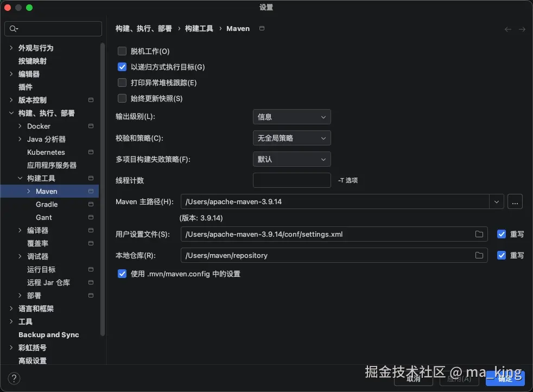Viewport: 533px width, 392px height.
Task: Go back with the left arrow icon
Action: click(508, 29)
